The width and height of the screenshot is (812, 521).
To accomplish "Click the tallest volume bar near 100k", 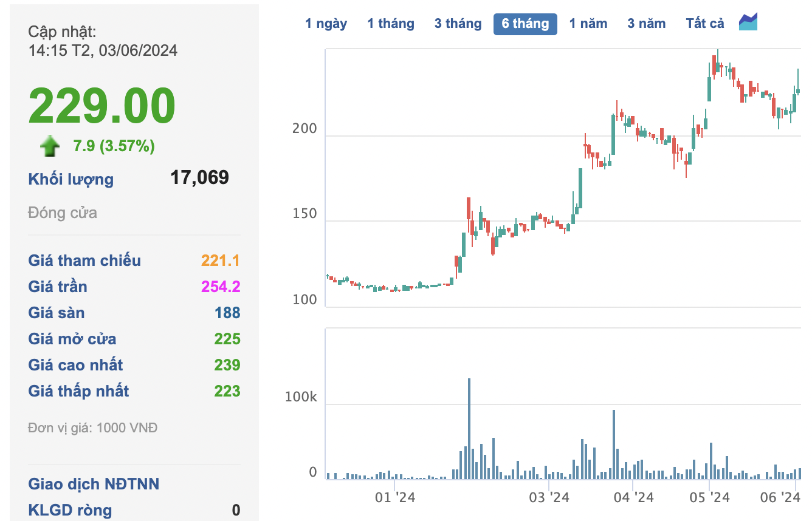I will (x=469, y=429).
